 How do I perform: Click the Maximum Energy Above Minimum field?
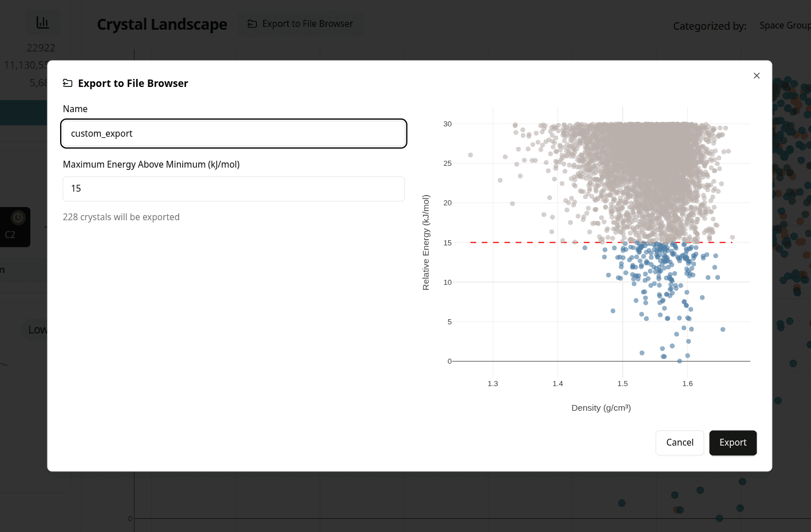coord(234,188)
